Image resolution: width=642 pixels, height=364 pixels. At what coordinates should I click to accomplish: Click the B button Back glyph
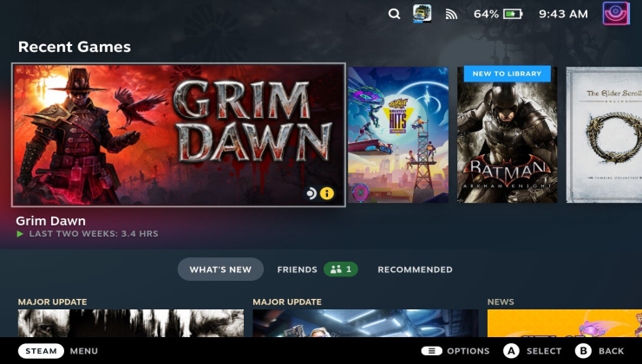point(583,351)
